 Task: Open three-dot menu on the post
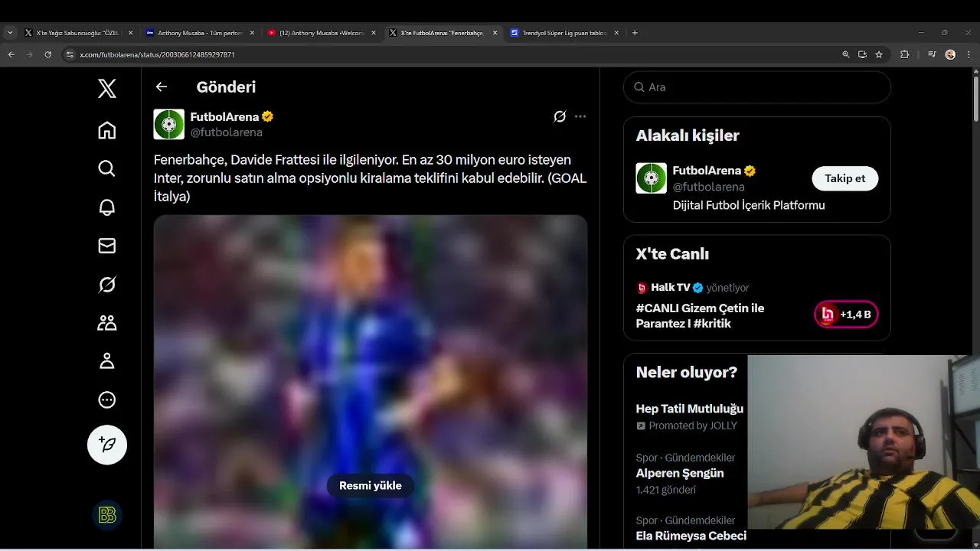click(580, 116)
